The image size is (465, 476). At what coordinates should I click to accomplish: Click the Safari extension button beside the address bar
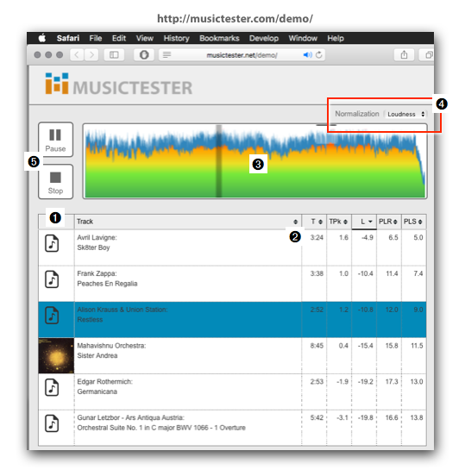(x=144, y=55)
